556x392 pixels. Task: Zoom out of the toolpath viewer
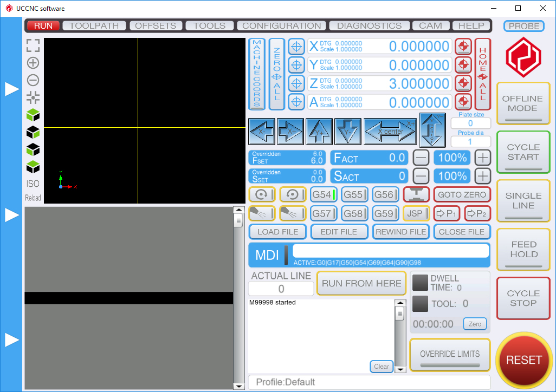coord(33,80)
